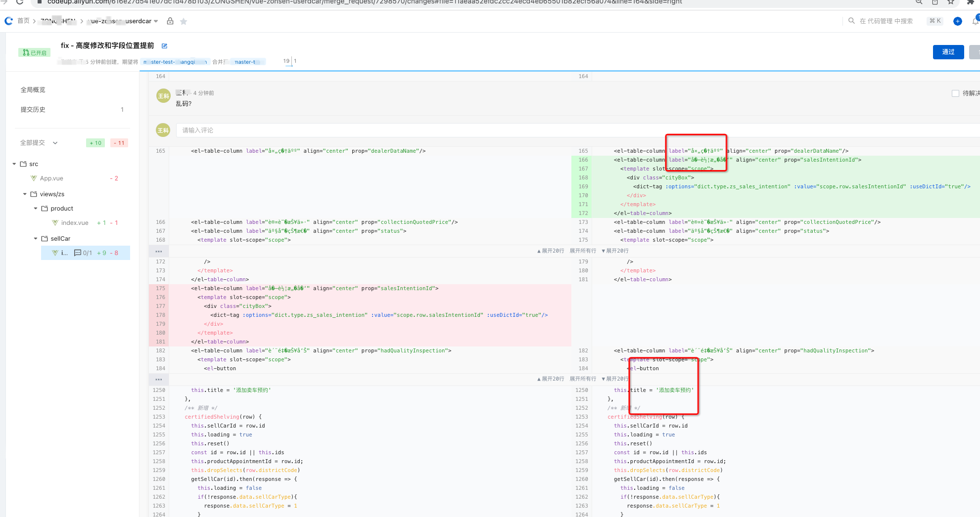
Task: Click the sellCar folder icon
Action: coord(44,239)
